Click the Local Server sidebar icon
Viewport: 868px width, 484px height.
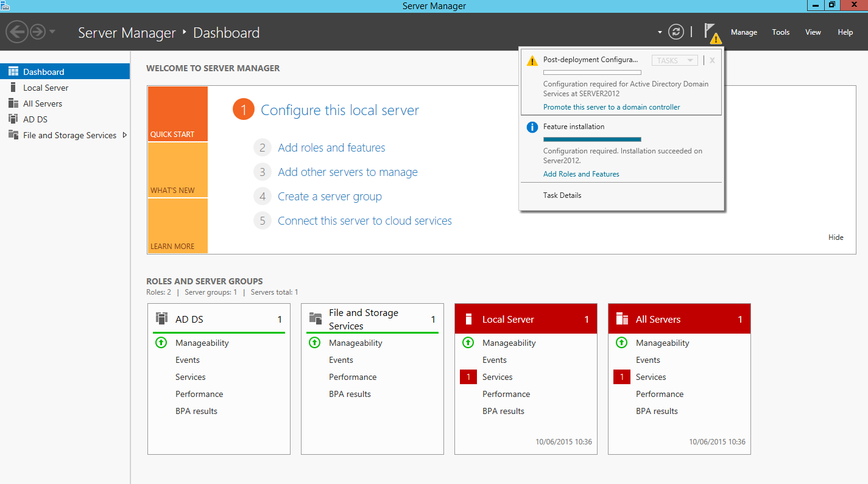pos(13,88)
